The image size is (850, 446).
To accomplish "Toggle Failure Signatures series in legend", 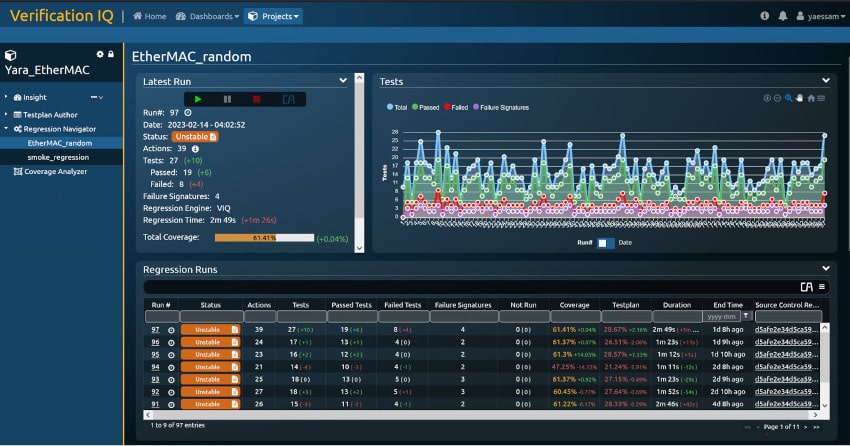I will 505,107.
